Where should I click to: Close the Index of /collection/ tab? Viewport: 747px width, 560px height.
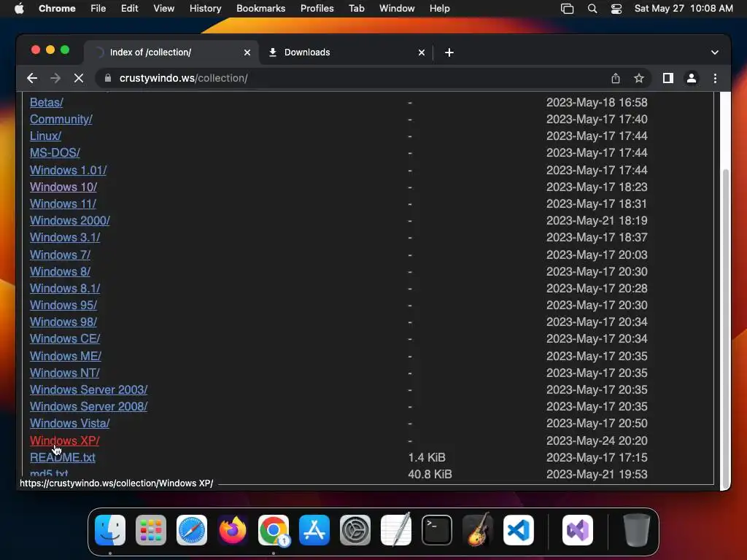[247, 52]
